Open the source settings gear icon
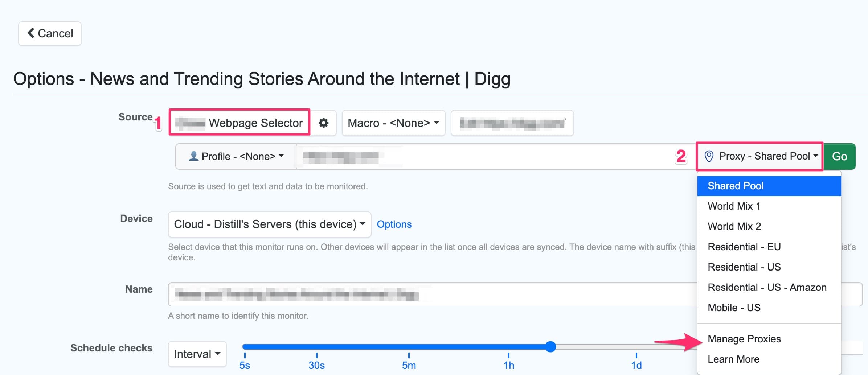 (x=324, y=123)
